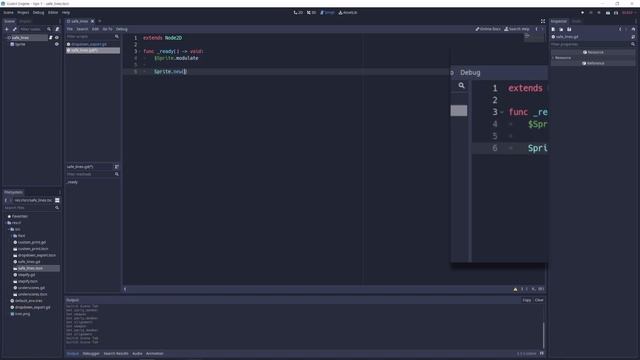Switch to the Inspector tab
Image resolution: width=640 pixels, height=360 pixels.
tap(559, 21)
